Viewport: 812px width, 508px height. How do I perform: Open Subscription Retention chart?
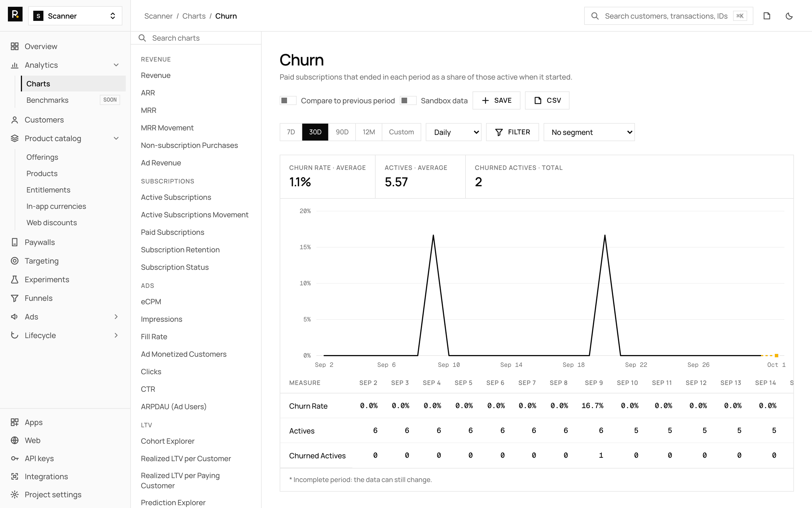click(180, 250)
